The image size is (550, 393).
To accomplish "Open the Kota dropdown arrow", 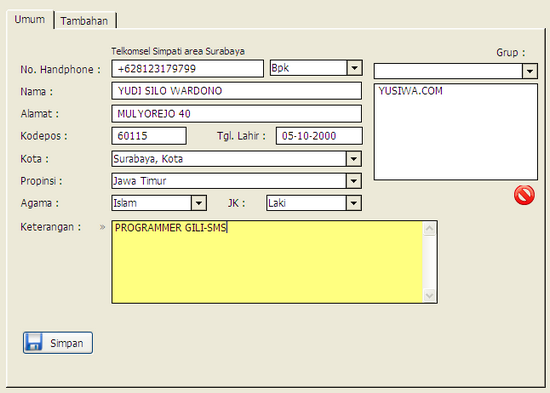I will tap(354, 159).
